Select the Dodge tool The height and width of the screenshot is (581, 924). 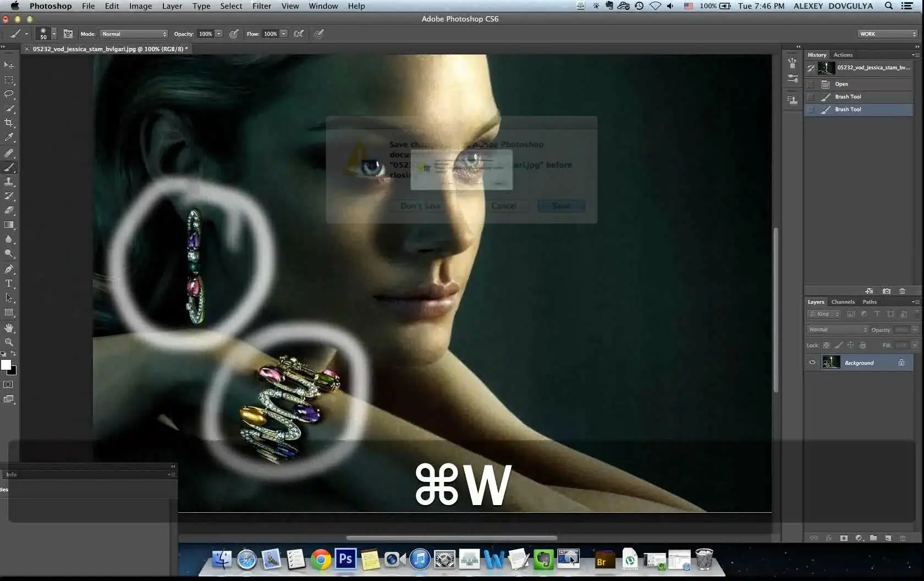9,254
